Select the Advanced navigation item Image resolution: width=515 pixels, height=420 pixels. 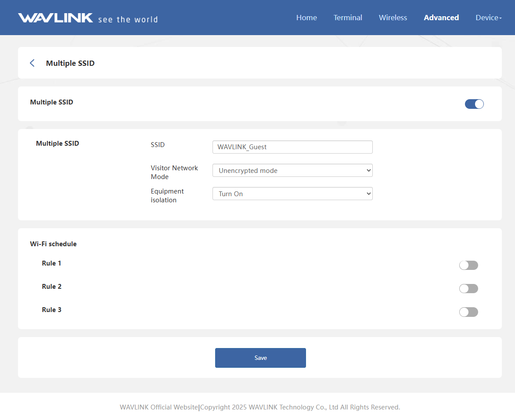coord(441,18)
